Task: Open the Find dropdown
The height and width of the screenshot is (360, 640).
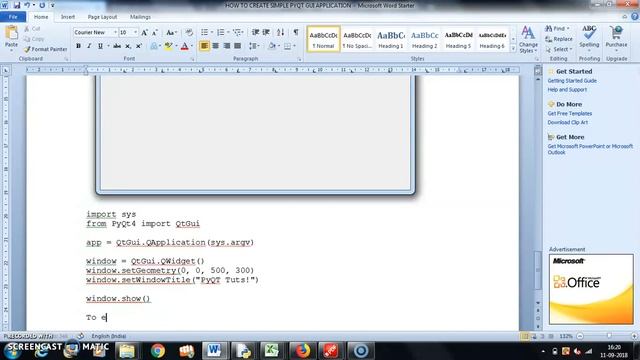Action: click(x=557, y=29)
